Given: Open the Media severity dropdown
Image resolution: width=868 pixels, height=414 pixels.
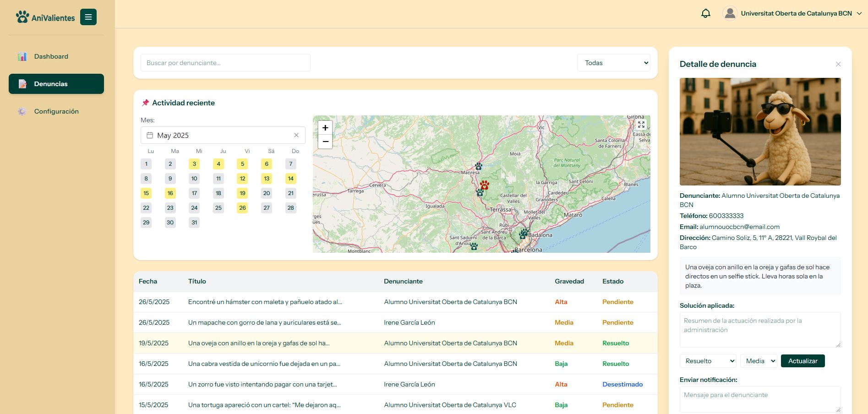Looking at the screenshot, I should click(759, 361).
